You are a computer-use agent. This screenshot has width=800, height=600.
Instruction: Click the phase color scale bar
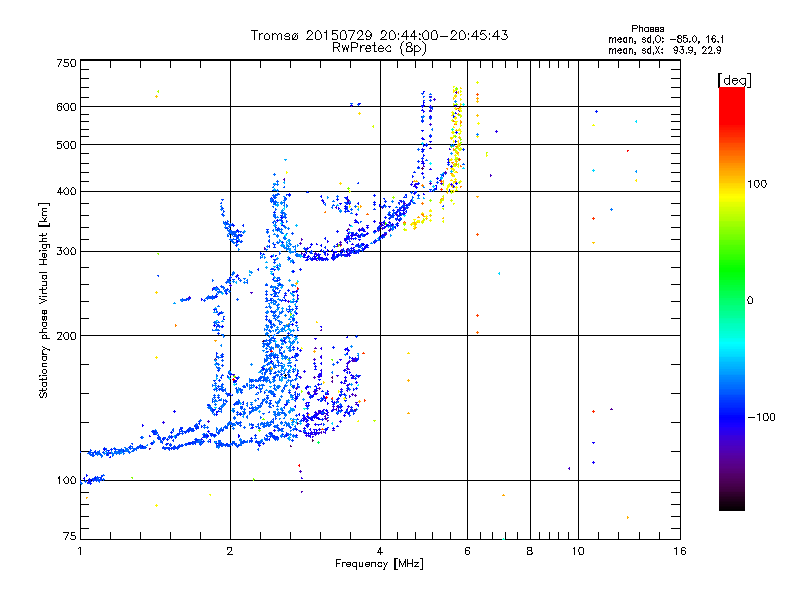tap(732, 298)
